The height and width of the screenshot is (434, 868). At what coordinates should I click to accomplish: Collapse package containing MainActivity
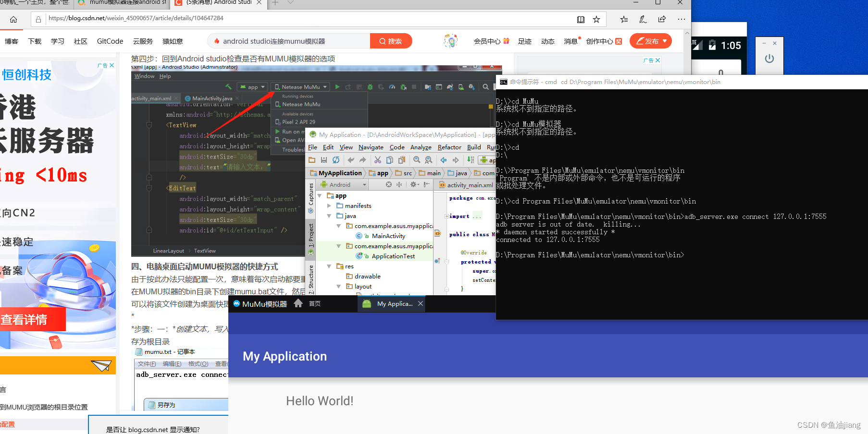[339, 226]
